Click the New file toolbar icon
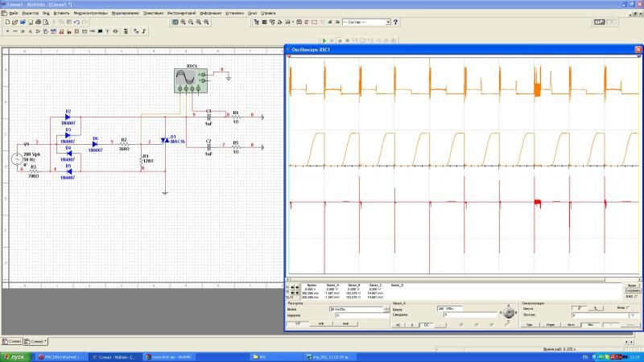 [6, 22]
